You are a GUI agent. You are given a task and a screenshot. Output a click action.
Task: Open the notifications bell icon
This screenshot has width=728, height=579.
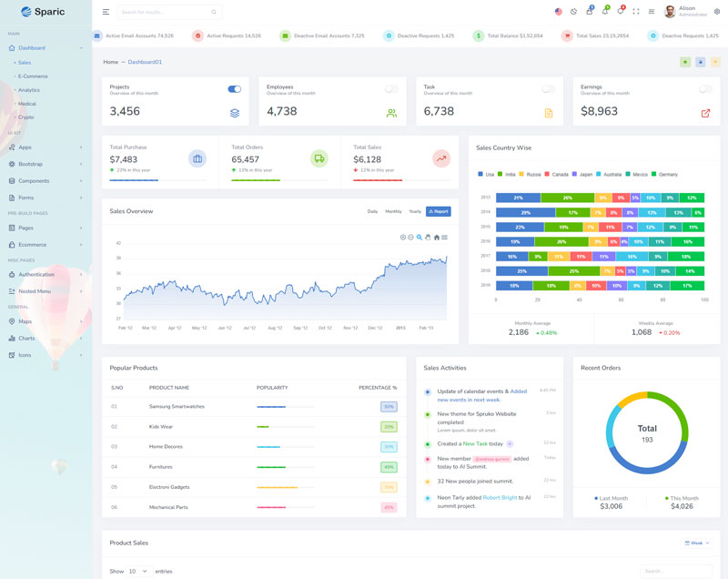(x=604, y=12)
